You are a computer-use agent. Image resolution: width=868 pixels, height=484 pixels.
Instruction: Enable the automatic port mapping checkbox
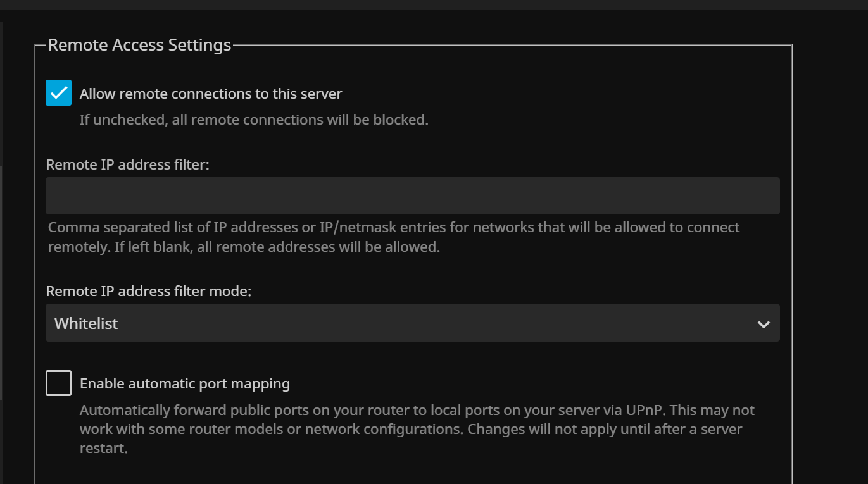(x=59, y=383)
